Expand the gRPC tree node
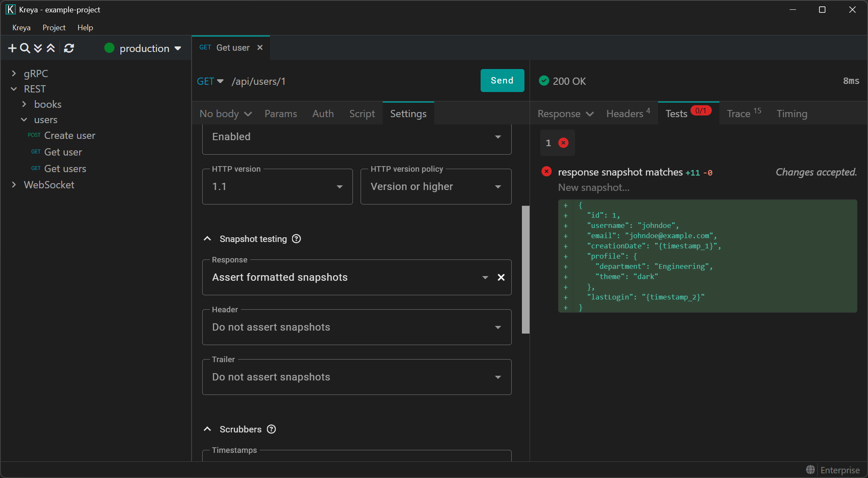The height and width of the screenshot is (478, 868). (14, 74)
